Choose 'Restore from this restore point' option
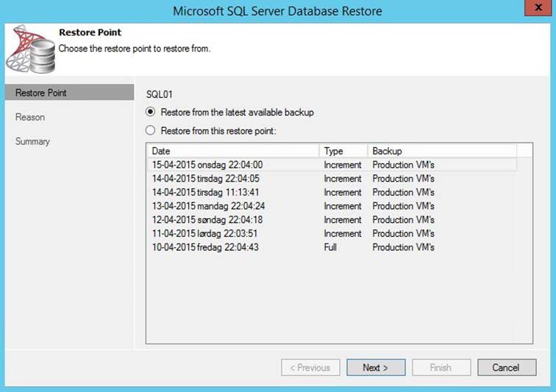The image size is (556, 392). pyautogui.click(x=151, y=130)
